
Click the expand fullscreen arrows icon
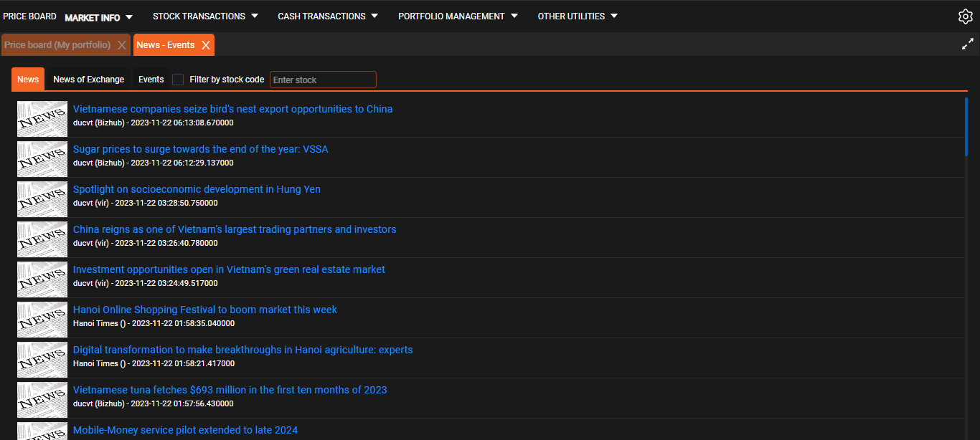click(x=967, y=44)
